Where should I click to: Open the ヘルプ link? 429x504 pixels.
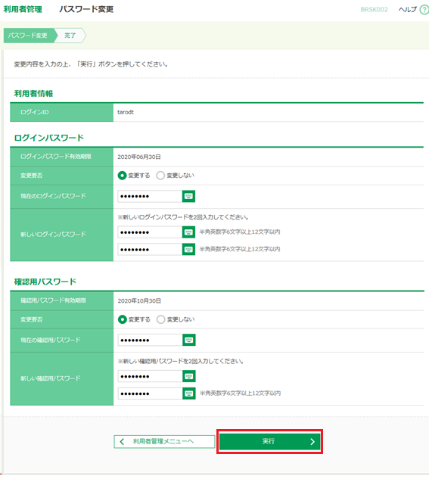[x=408, y=10]
